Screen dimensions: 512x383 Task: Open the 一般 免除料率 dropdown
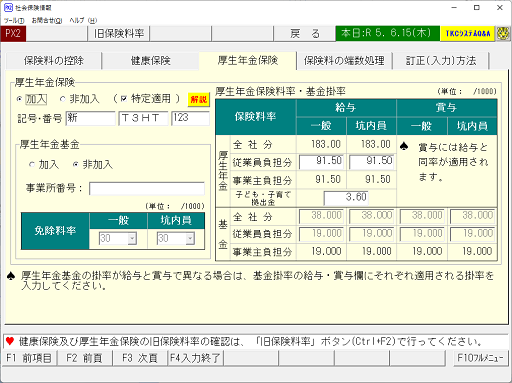(x=132, y=238)
